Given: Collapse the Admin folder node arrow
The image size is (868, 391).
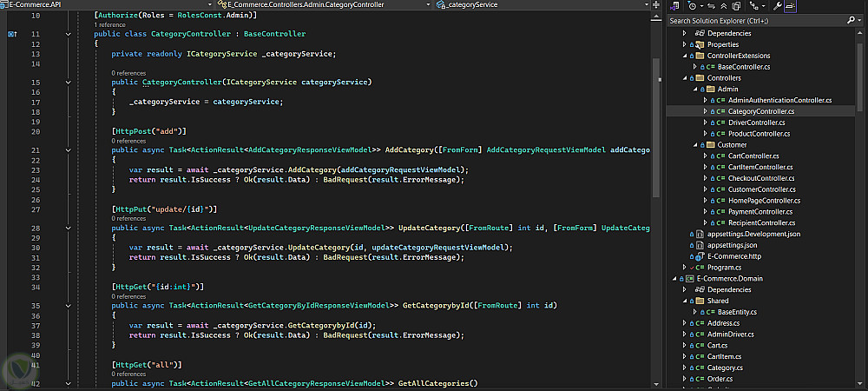Looking at the screenshot, I should (694, 89).
